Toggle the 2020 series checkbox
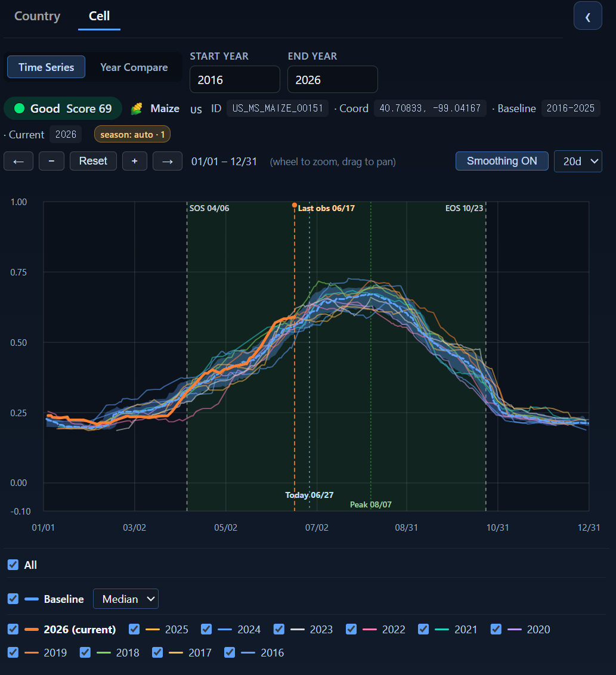616x675 pixels. 496,629
